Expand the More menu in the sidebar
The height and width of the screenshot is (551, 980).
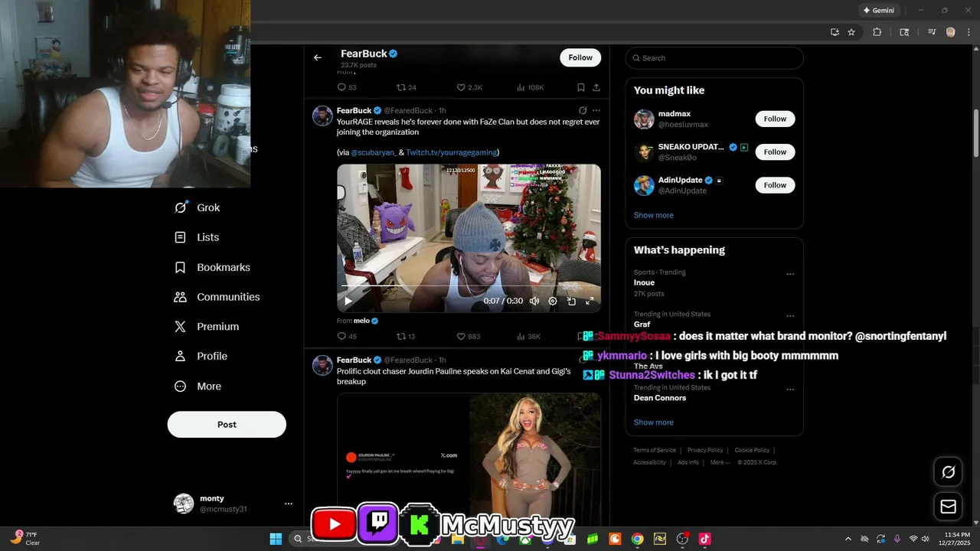(x=198, y=386)
